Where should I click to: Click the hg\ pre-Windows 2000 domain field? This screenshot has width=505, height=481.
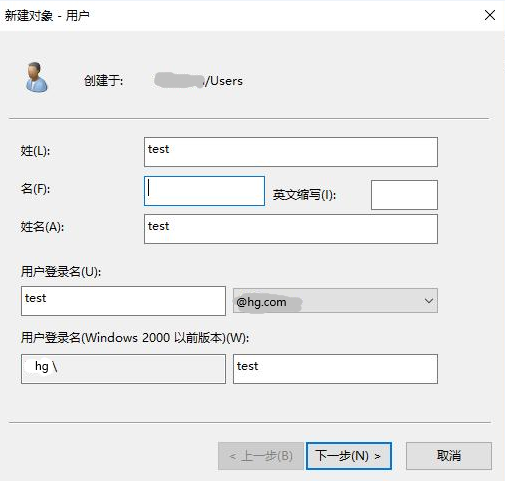(x=123, y=369)
